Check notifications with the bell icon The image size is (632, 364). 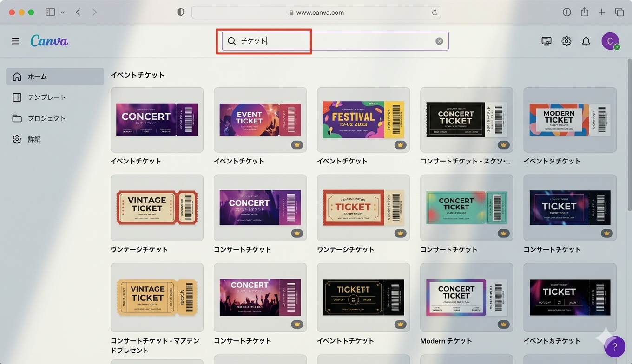click(586, 41)
